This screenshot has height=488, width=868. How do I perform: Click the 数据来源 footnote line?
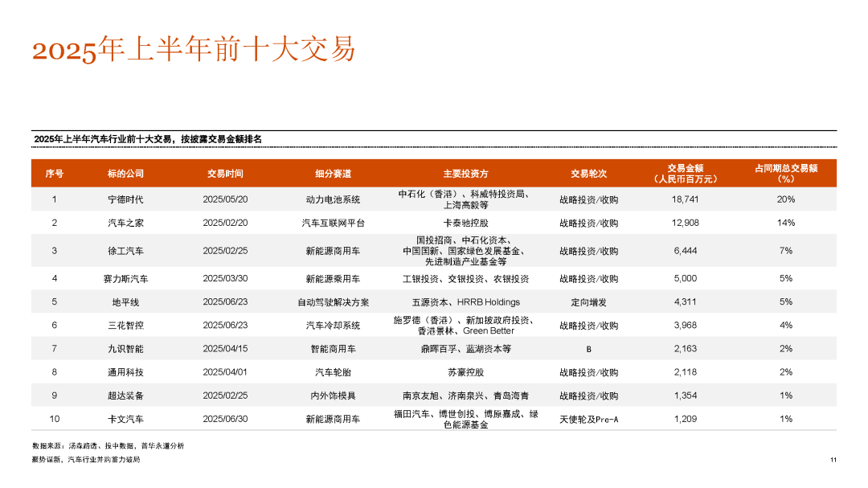point(108,446)
